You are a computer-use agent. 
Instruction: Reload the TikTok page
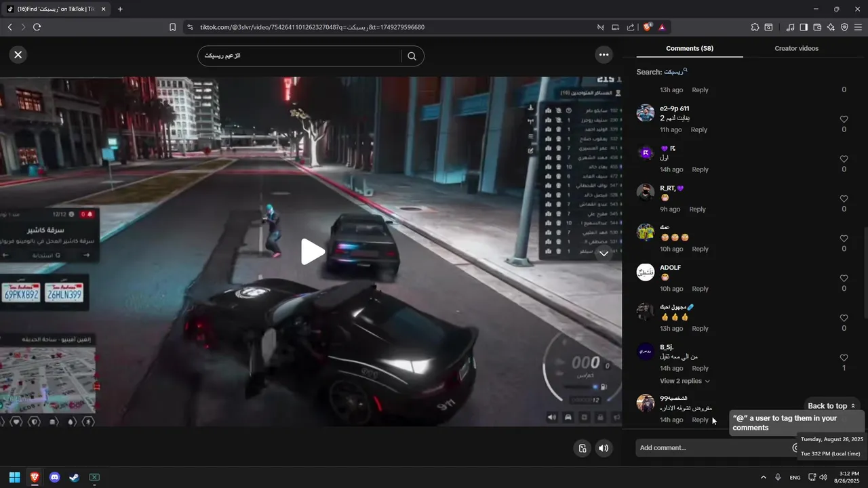pos(37,27)
